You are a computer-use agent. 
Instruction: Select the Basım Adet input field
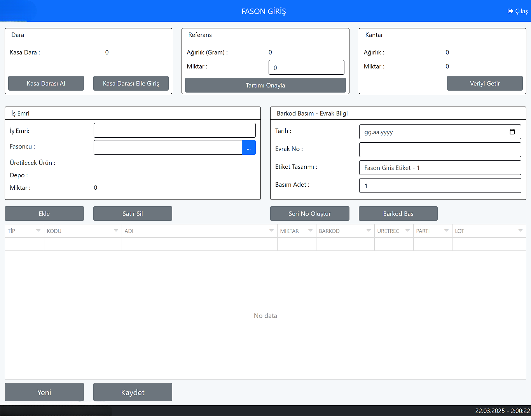click(x=440, y=185)
